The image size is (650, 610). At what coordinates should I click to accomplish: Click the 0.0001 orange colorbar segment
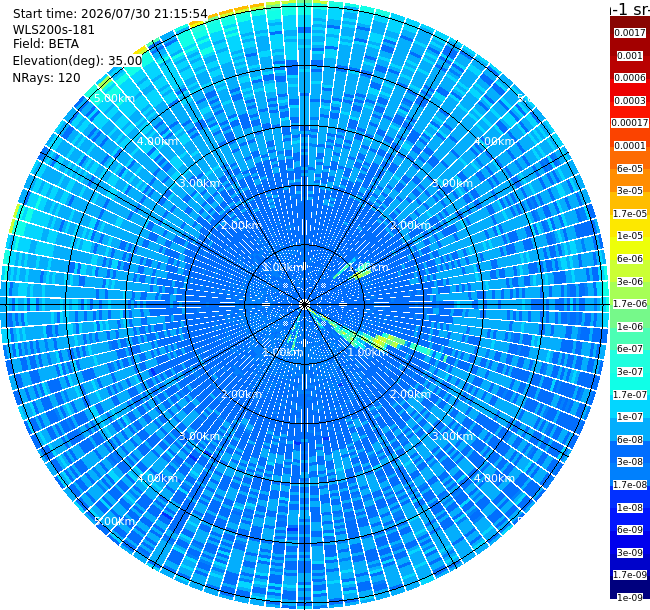[x=630, y=146]
